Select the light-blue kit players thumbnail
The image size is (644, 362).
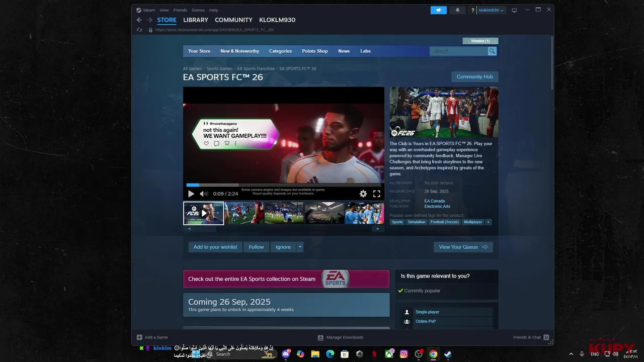[365, 213]
